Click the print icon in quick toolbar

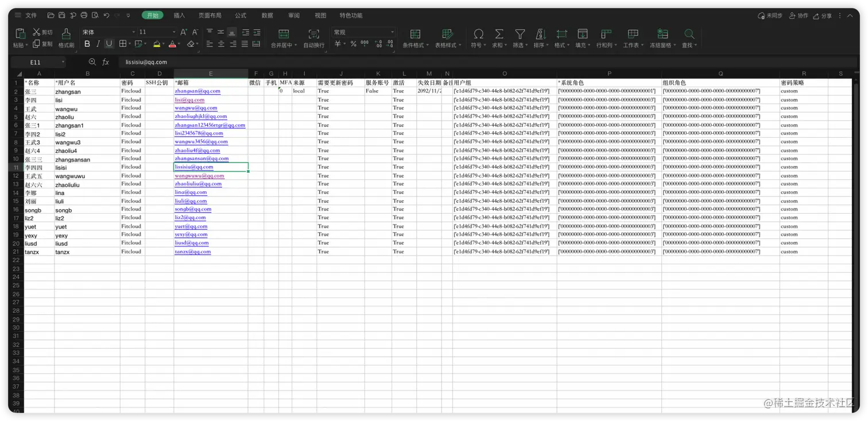(84, 16)
